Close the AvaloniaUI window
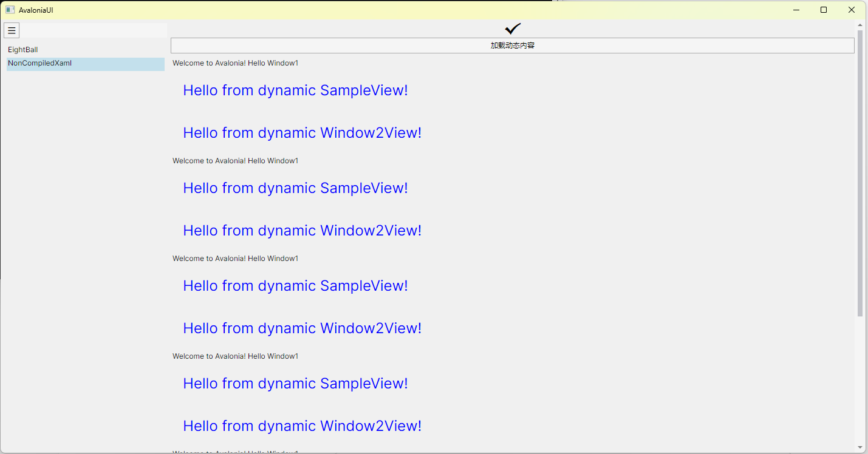This screenshot has height=454, width=868. (x=852, y=10)
